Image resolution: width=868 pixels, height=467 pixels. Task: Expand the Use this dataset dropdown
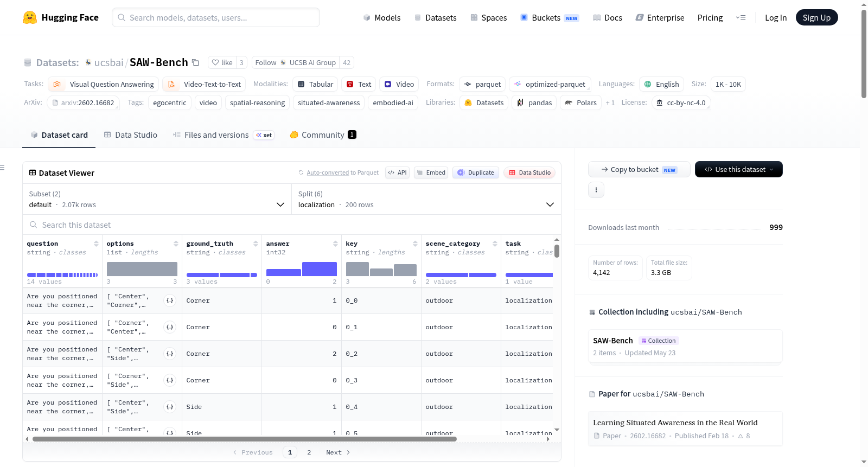click(x=739, y=169)
